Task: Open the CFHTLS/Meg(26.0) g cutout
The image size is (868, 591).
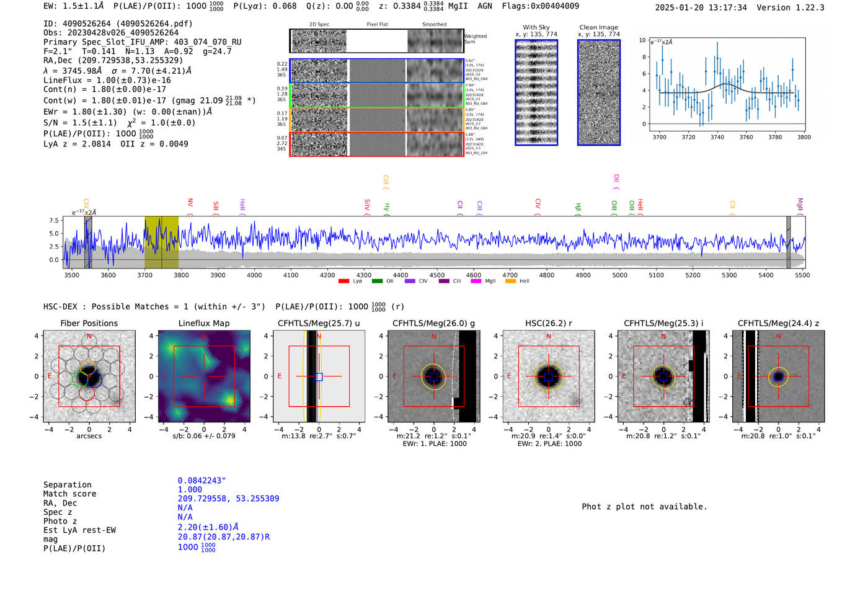Action: coord(434,376)
